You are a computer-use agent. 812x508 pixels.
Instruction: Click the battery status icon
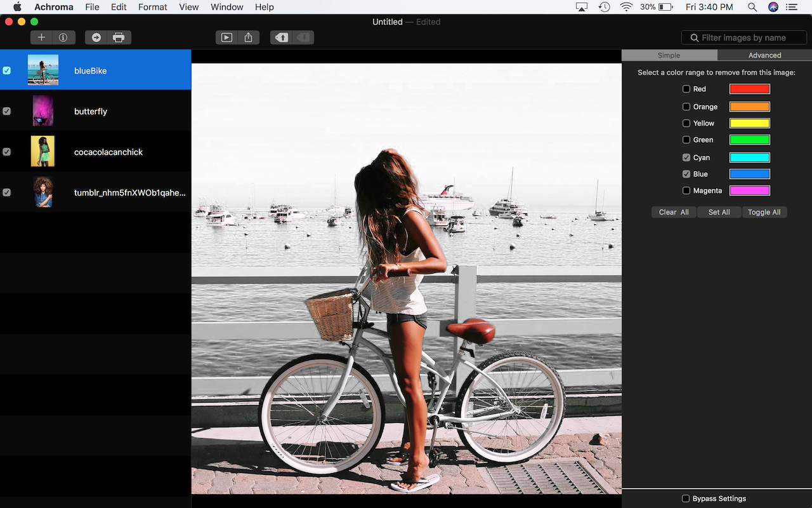[x=665, y=7]
